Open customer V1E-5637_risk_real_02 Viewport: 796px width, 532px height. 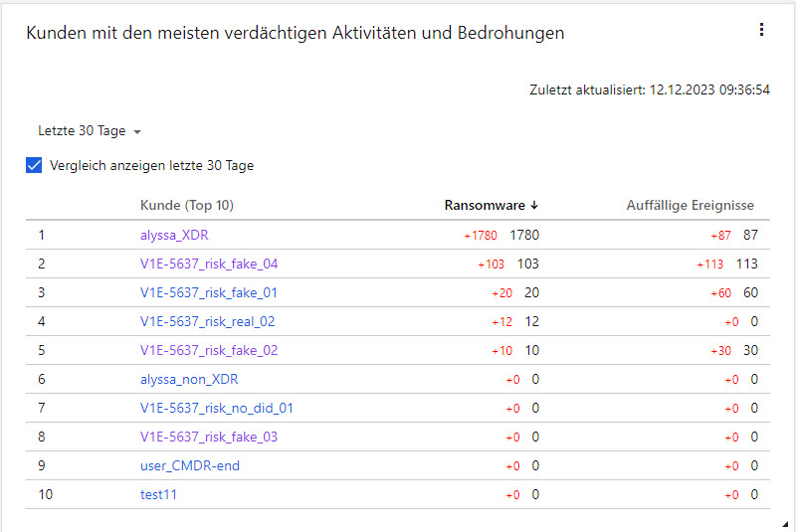pyautogui.click(x=207, y=322)
